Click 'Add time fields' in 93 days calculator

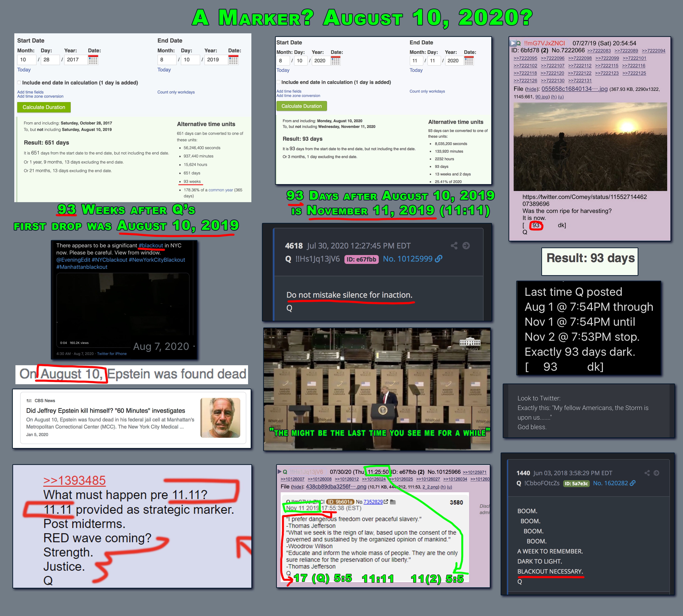(x=289, y=91)
